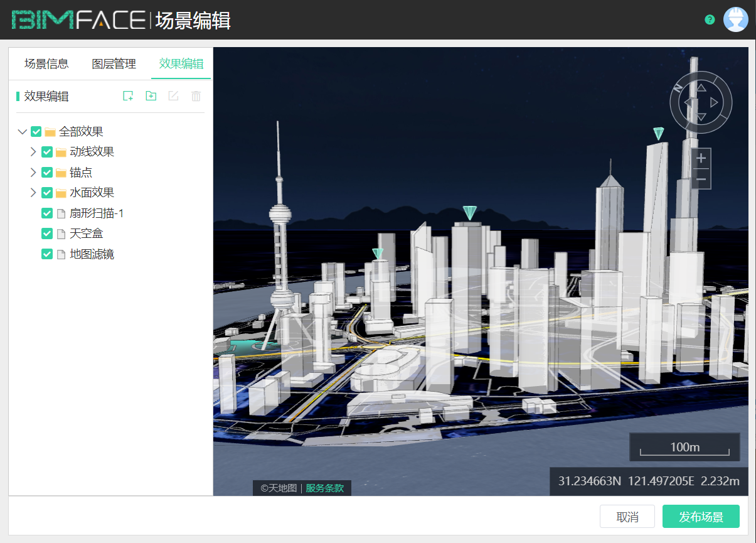Click the new effect folder icon
Screen dimensions: 756x543
click(x=151, y=95)
